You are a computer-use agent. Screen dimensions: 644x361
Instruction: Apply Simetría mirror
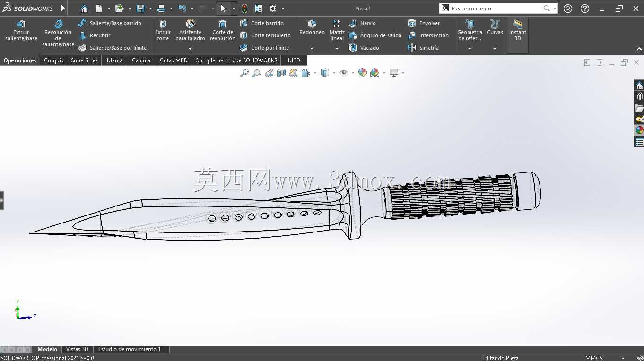pyautogui.click(x=423, y=48)
